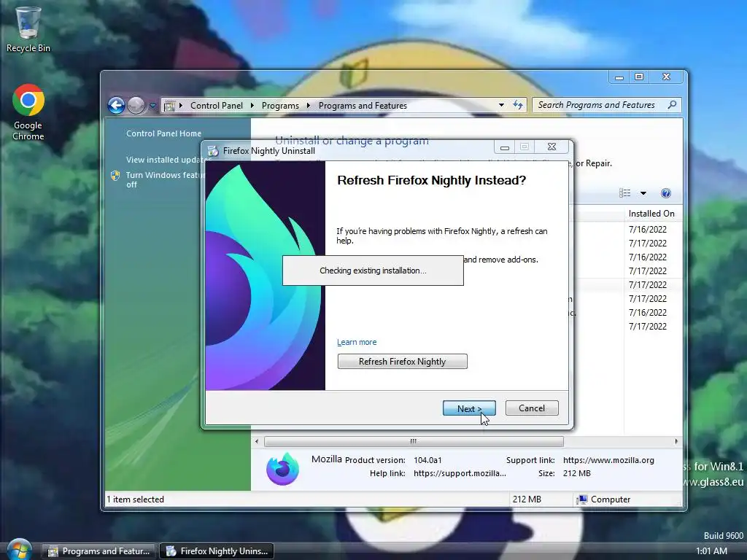Screen dimensions: 747x560
Task: Click product version 104.0a1 text
Action: [x=427, y=461]
